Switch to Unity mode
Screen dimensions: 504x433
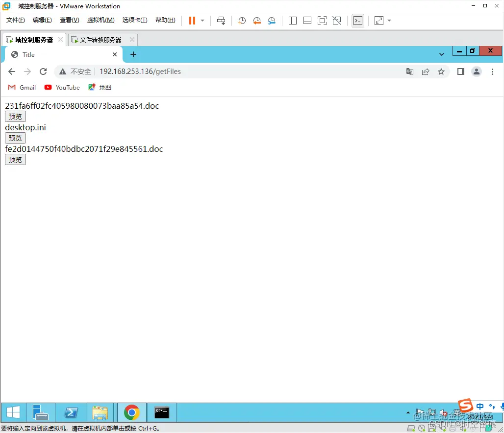337,21
